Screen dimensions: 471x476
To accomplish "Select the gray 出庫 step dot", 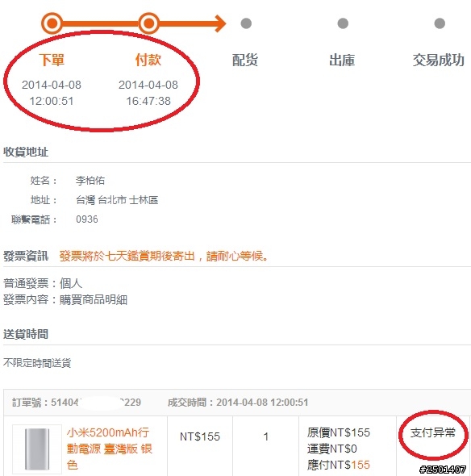I will pos(343,23).
